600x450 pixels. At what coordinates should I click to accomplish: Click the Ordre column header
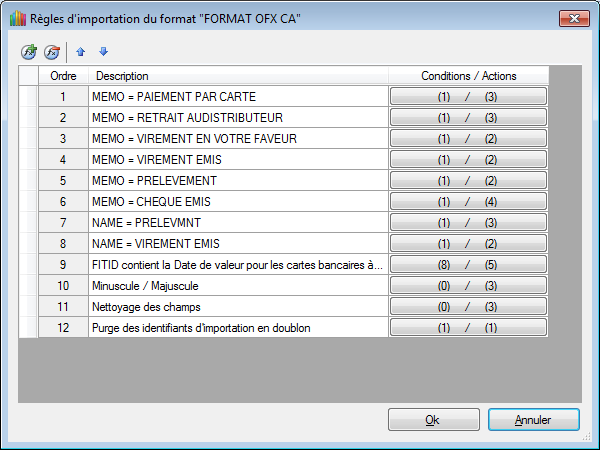[63, 76]
